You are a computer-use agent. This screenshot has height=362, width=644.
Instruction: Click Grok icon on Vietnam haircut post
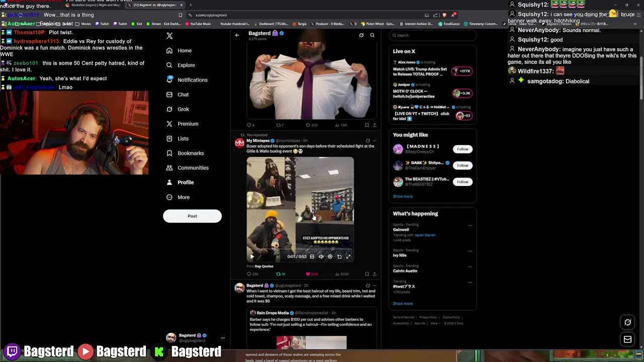(368, 286)
